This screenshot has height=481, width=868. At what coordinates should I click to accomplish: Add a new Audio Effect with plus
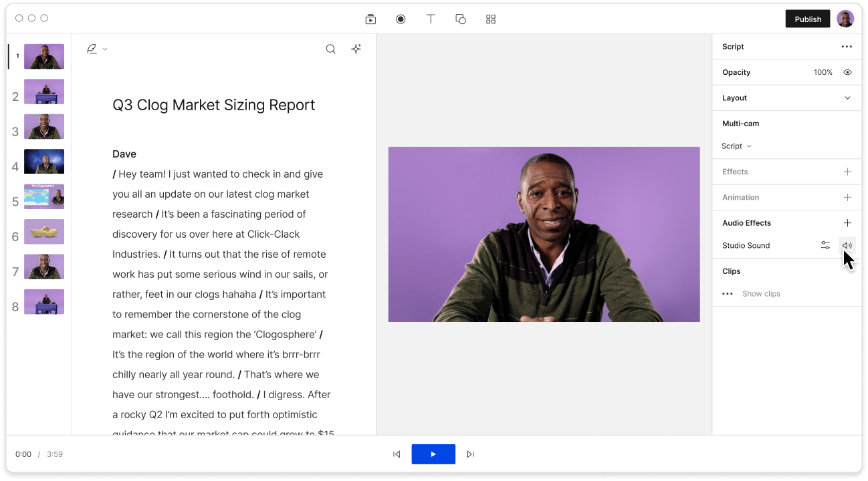tap(847, 222)
